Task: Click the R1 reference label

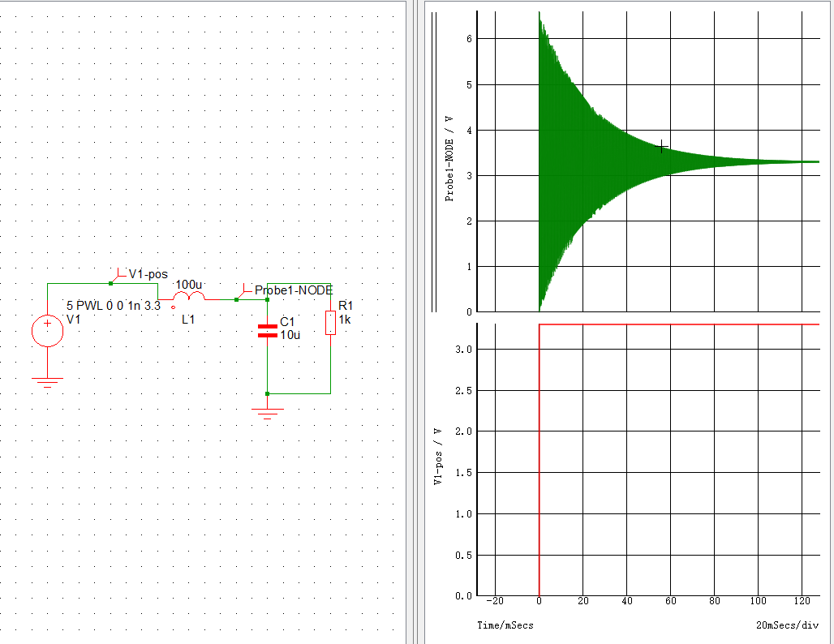Action: (x=346, y=305)
